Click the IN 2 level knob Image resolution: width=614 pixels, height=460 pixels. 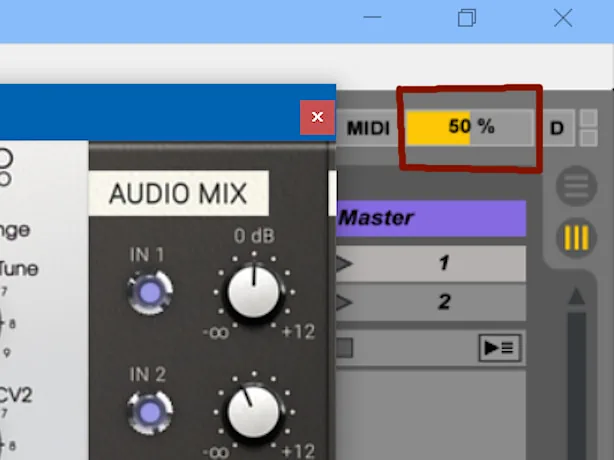click(254, 413)
